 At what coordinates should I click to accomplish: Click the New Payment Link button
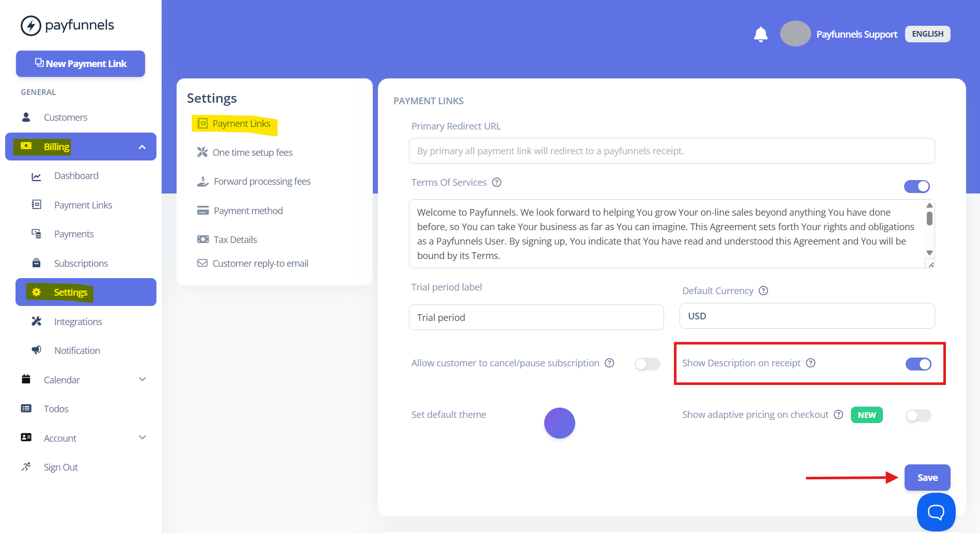(x=81, y=63)
